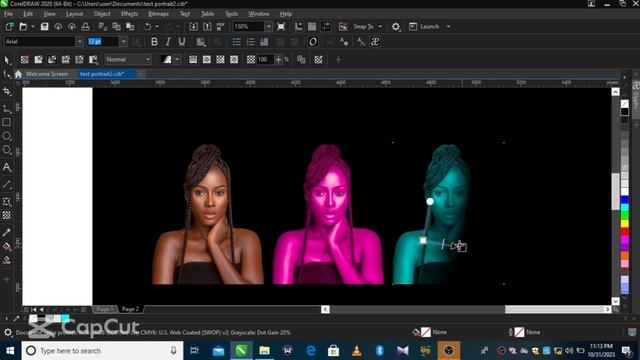The image size is (640, 360).
Task: Click the Export icon
Action: click(x=207, y=27)
